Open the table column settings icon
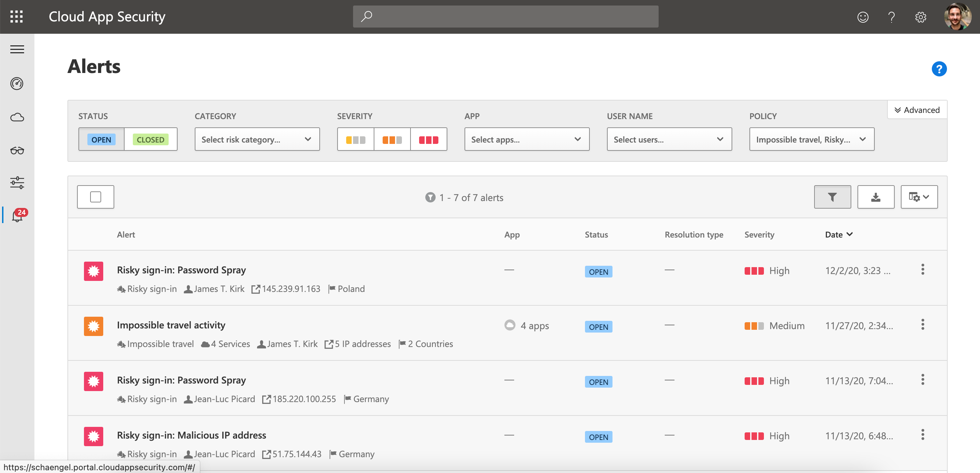 tap(919, 197)
